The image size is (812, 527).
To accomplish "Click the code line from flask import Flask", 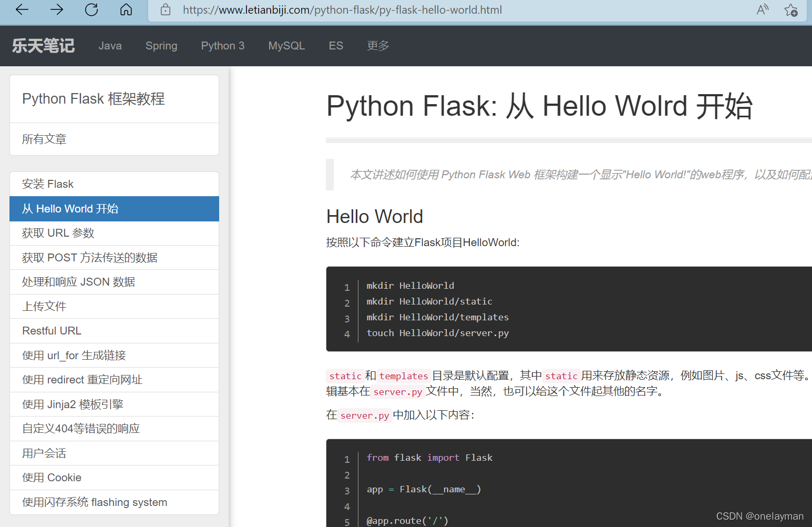I will 429,458.
